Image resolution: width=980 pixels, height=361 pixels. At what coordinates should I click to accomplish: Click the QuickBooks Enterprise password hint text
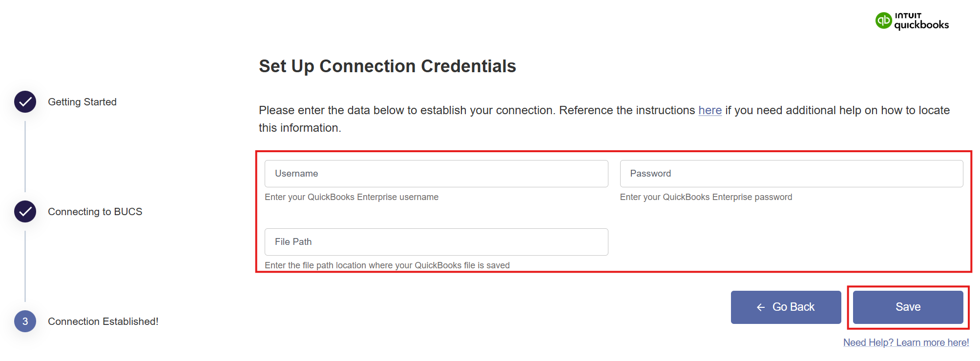(x=706, y=197)
